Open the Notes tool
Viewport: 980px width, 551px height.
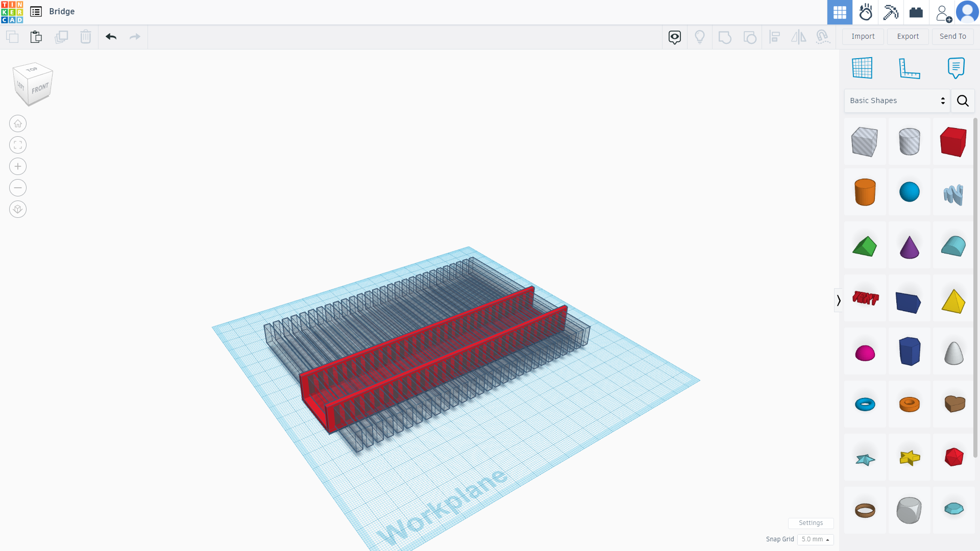[955, 68]
